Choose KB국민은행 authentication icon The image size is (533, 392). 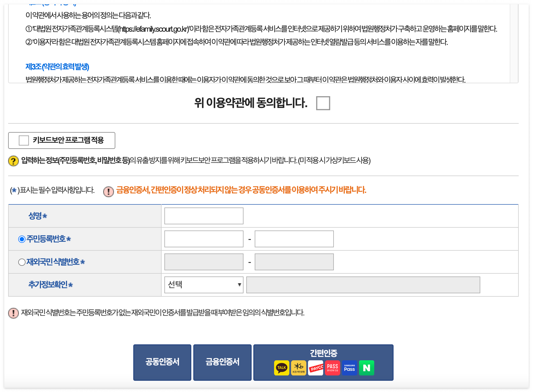pos(298,368)
